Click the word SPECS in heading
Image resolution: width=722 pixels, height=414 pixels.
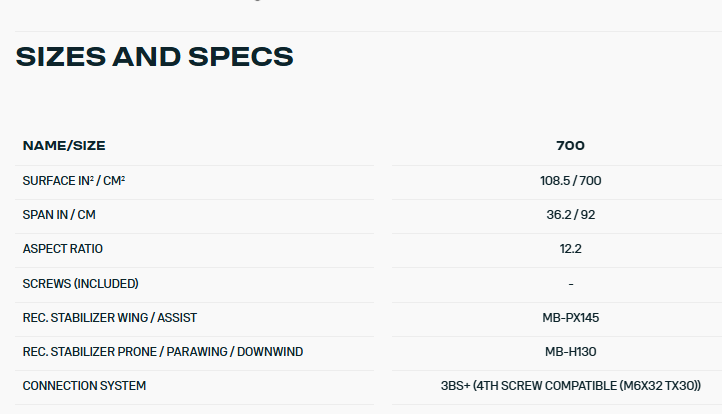click(x=241, y=57)
